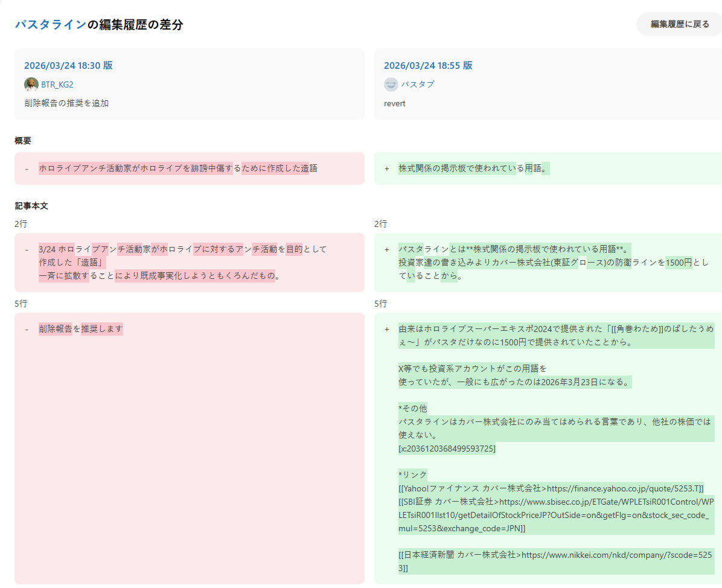Click the x:2036120368499593725 embed text
The height and width of the screenshot is (588, 722).
pos(447,449)
